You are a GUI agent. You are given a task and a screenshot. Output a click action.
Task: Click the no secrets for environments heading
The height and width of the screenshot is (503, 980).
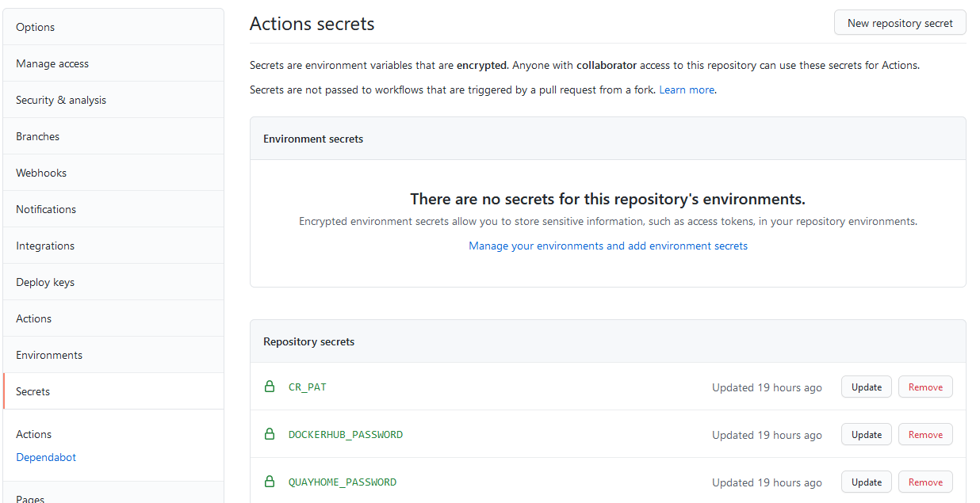608,199
